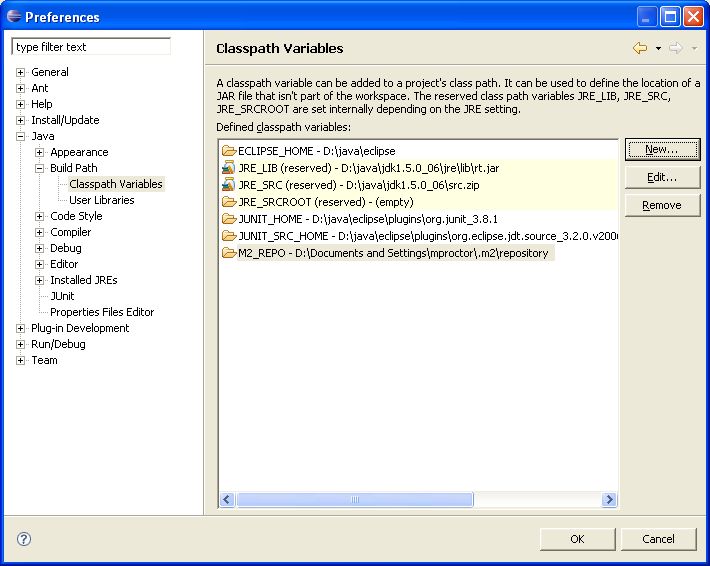Viewport: 710px width, 566px height.
Task: Collapse the Java tree node
Action: (21, 136)
